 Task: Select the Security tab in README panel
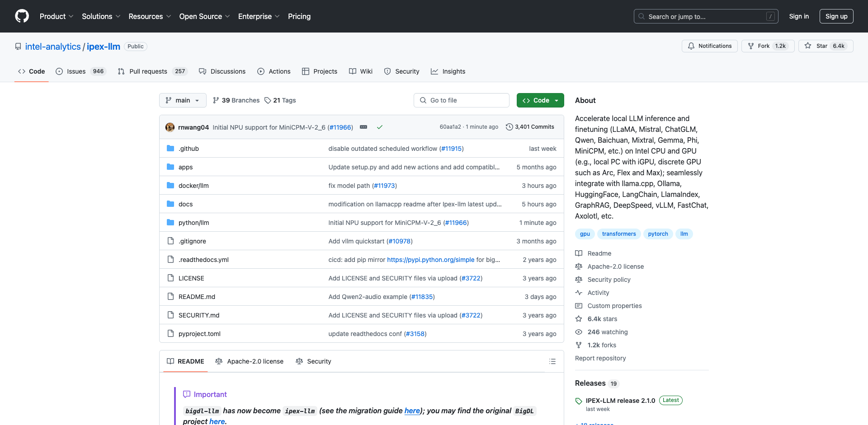[x=313, y=361]
